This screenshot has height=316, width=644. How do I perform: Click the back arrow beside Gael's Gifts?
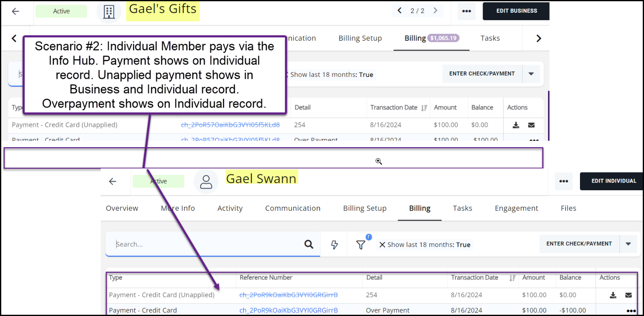pos(16,12)
